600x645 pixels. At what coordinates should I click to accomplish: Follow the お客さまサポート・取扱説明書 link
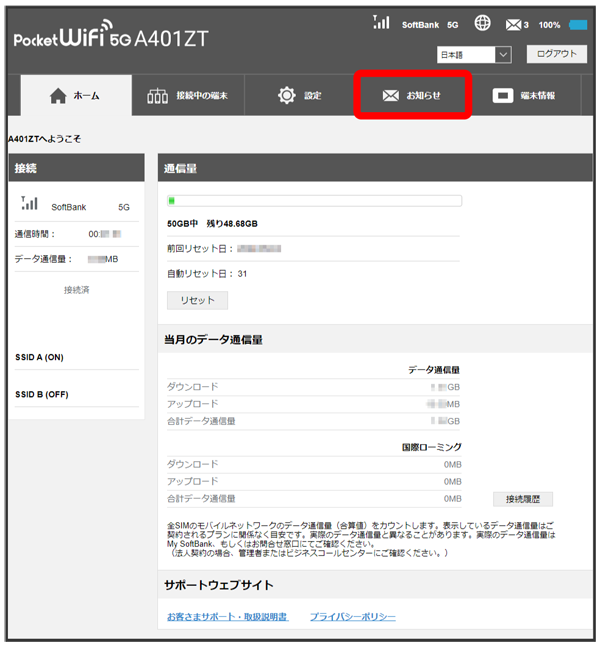click(x=228, y=617)
